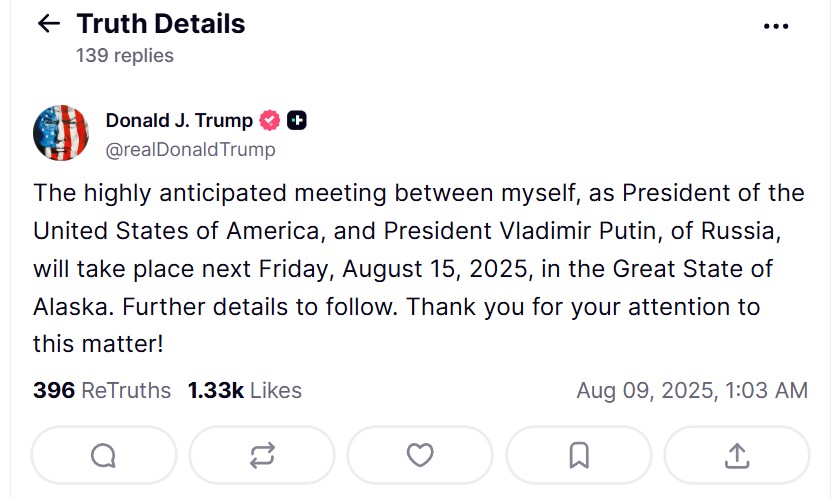
Task: Click the reply speech bubble icon
Action: (103, 456)
